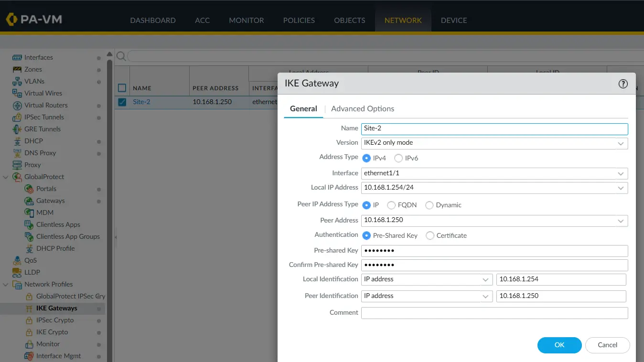
Task: Collapse the Network Profiles tree node
Action: (6, 284)
